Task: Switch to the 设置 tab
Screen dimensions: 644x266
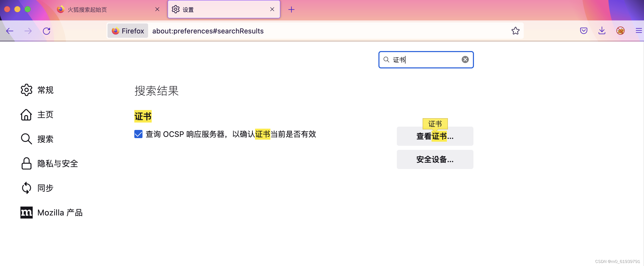Action: tap(188, 9)
